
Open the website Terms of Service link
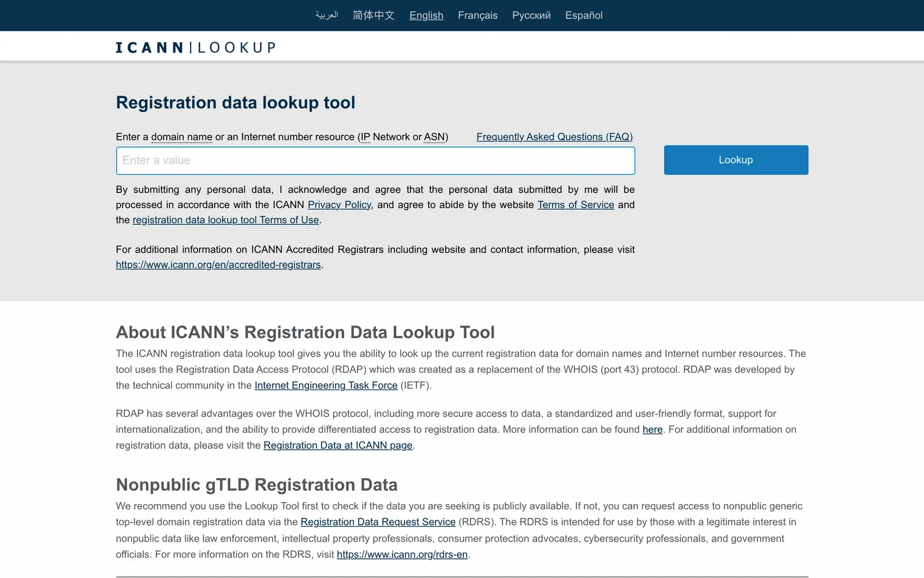(x=576, y=205)
